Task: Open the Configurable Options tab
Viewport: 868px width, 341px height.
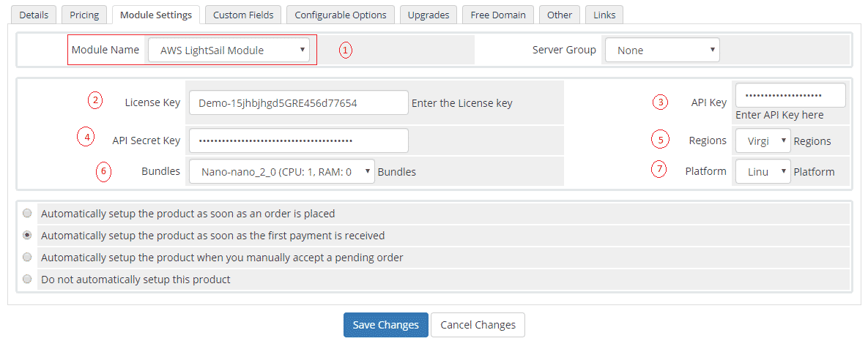Action: (x=341, y=15)
